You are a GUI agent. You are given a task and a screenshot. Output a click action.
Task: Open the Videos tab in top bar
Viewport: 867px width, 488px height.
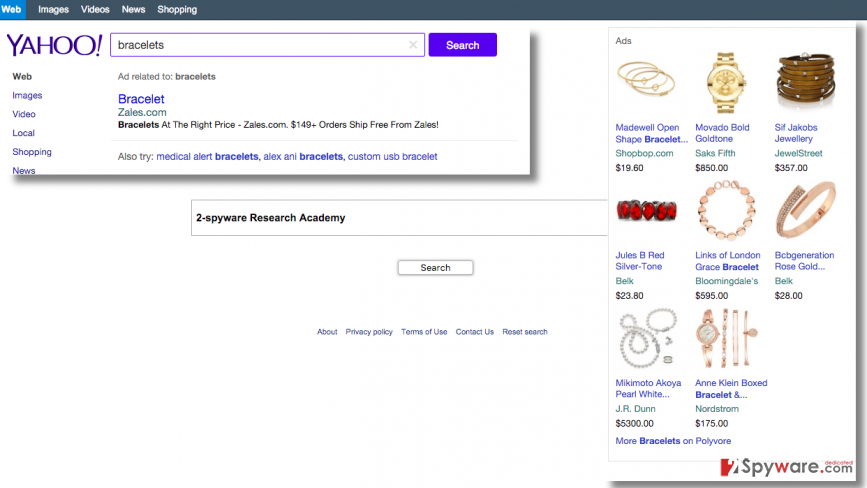tap(95, 9)
